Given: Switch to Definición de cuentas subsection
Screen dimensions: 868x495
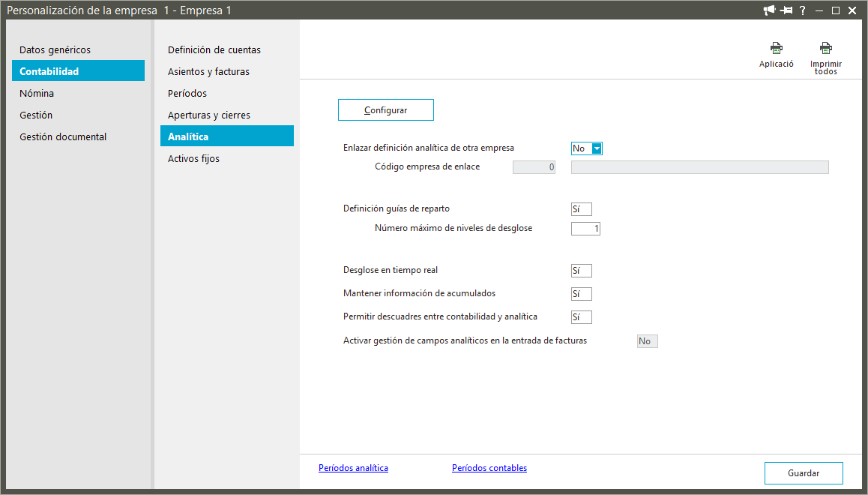Looking at the screenshot, I should [x=214, y=50].
